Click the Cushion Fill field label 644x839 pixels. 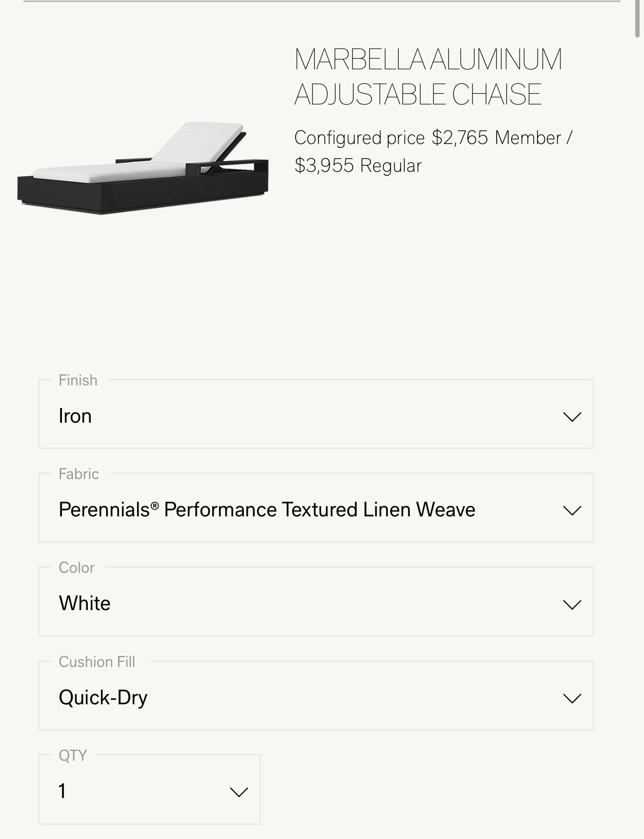(97, 662)
